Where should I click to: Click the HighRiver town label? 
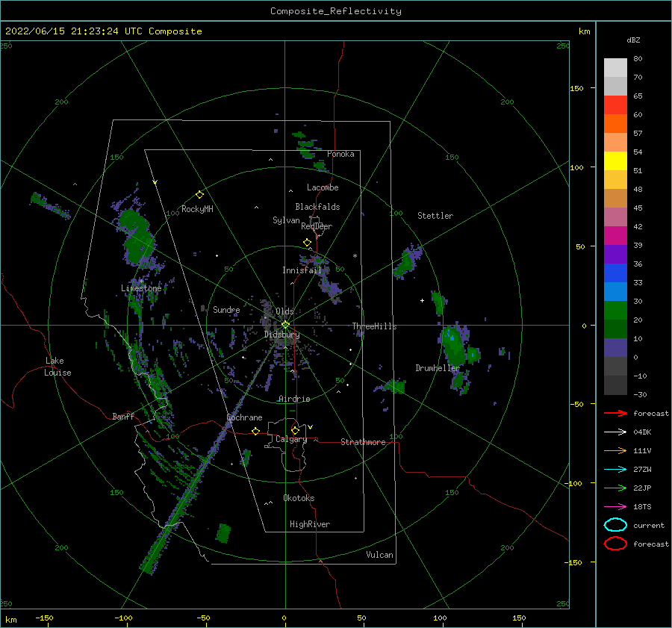[310, 524]
